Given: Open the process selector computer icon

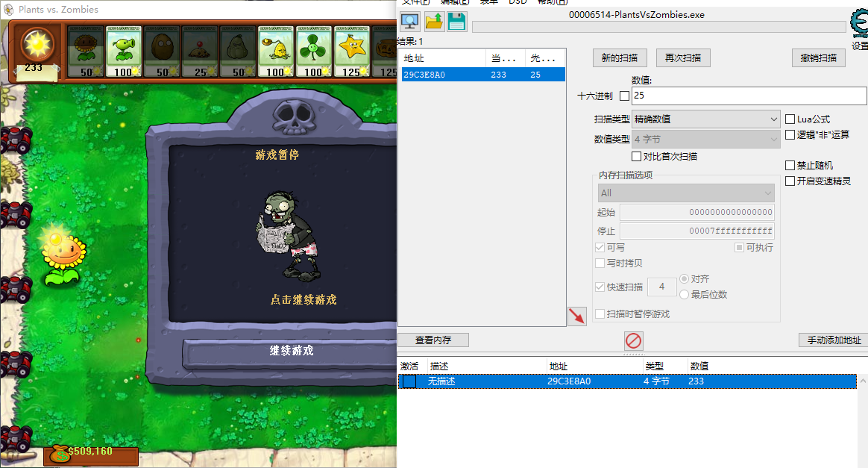Looking at the screenshot, I should (x=409, y=22).
